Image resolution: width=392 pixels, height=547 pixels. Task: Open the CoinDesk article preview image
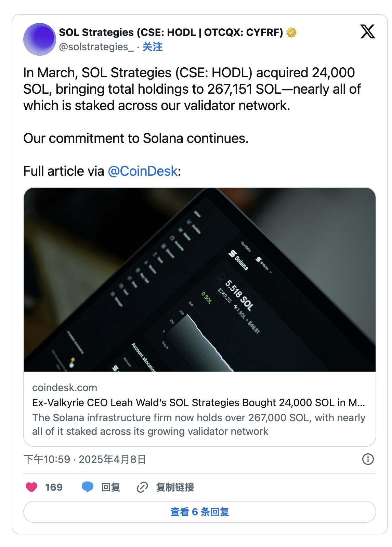click(200, 279)
